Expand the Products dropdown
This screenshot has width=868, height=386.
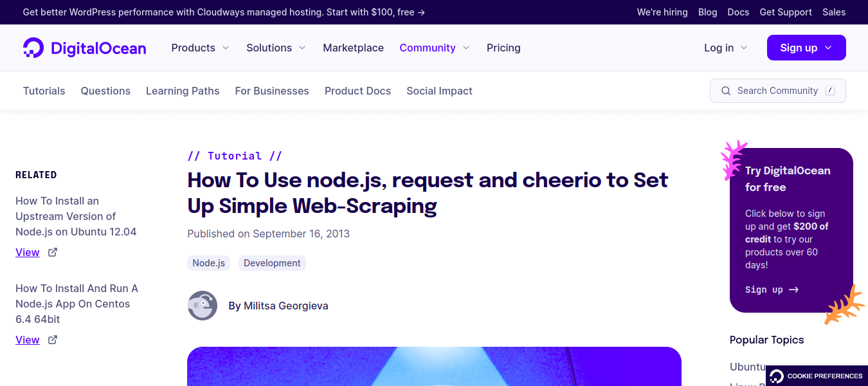point(200,48)
